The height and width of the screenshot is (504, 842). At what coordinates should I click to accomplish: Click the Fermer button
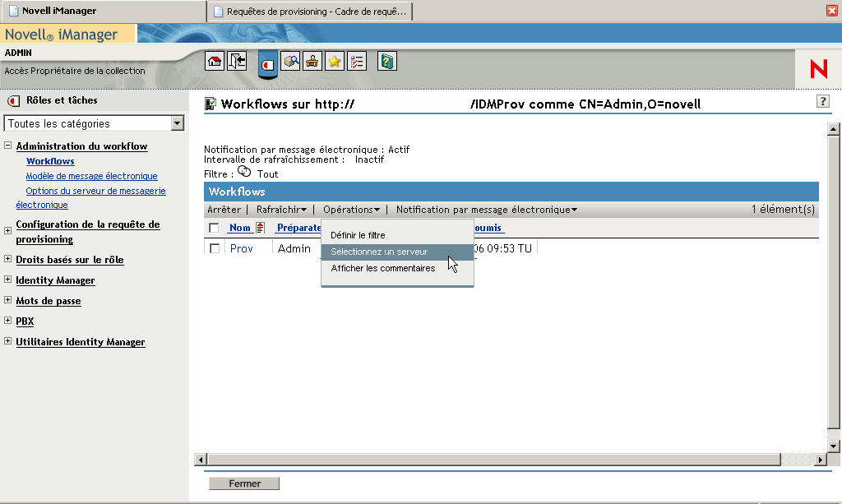[244, 483]
